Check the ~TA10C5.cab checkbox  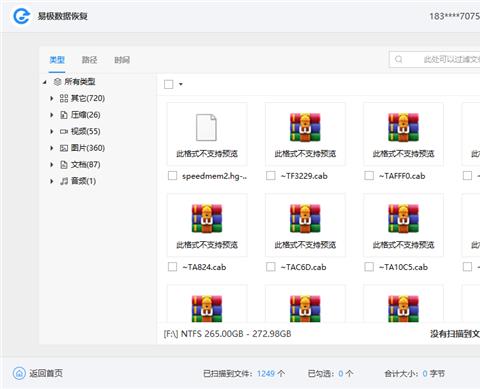click(369, 267)
